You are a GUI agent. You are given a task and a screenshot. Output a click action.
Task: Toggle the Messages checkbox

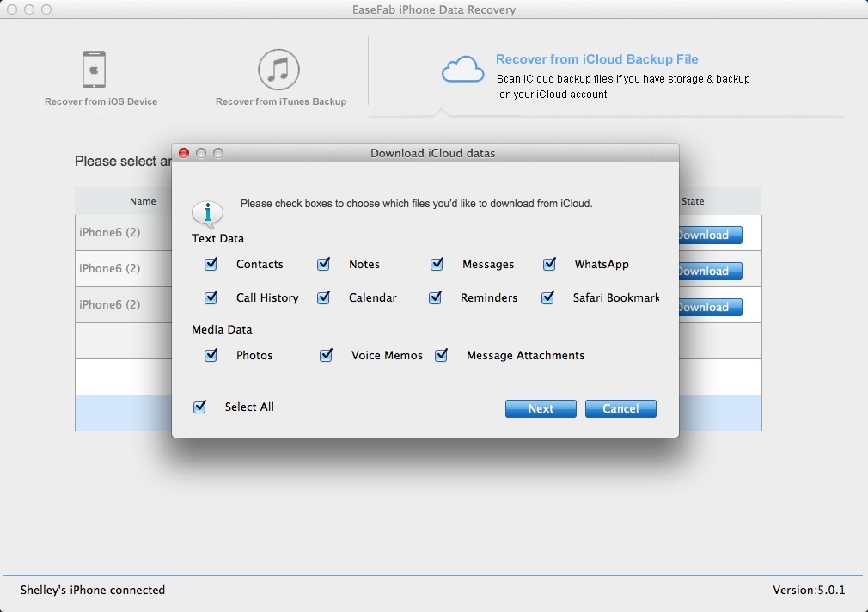click(x=437, y=264)
